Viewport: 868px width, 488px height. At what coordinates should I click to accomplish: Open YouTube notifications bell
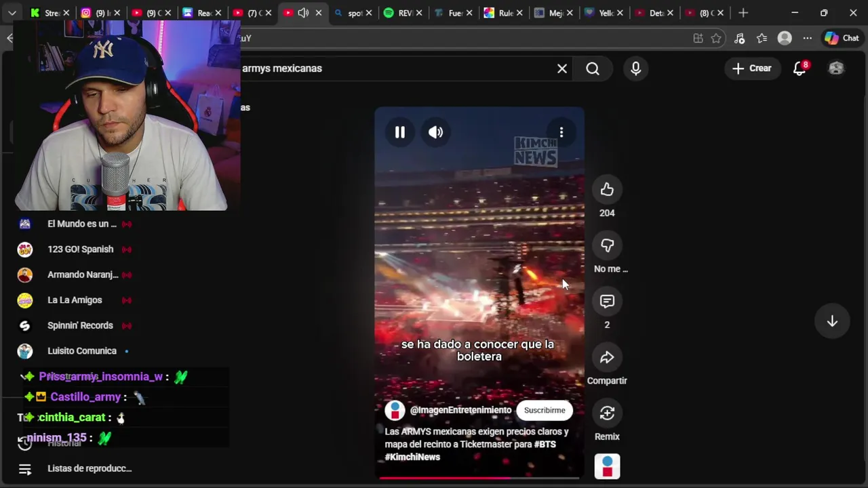[x=800, y=68]
